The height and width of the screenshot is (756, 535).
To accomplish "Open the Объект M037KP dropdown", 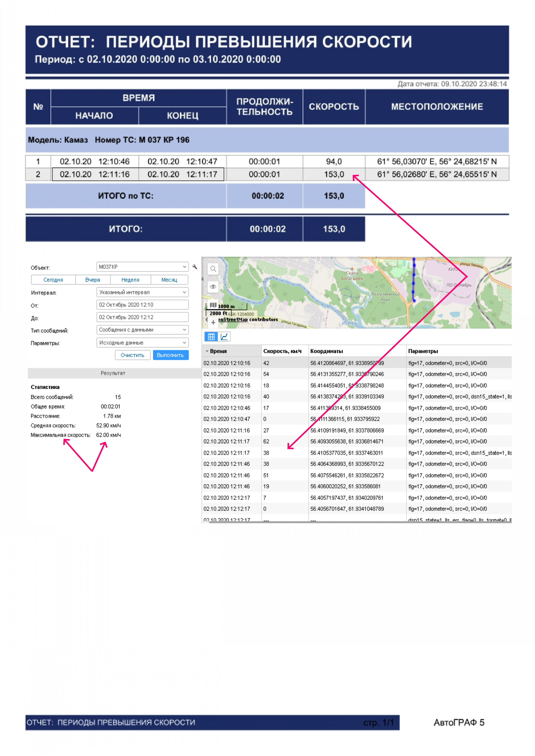I will [x=142, y=267].
